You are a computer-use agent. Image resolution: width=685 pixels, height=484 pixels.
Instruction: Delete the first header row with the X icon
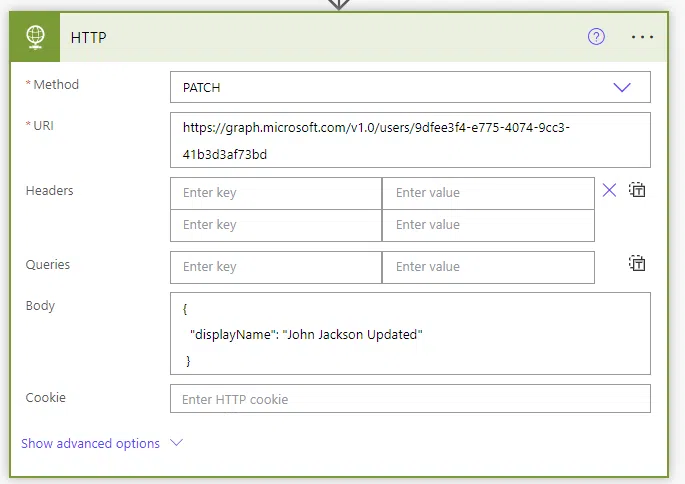609,190
